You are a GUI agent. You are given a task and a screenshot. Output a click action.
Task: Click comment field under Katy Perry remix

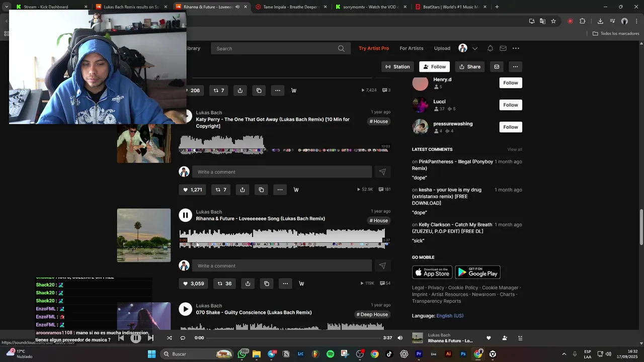click(x=282, y=172)
